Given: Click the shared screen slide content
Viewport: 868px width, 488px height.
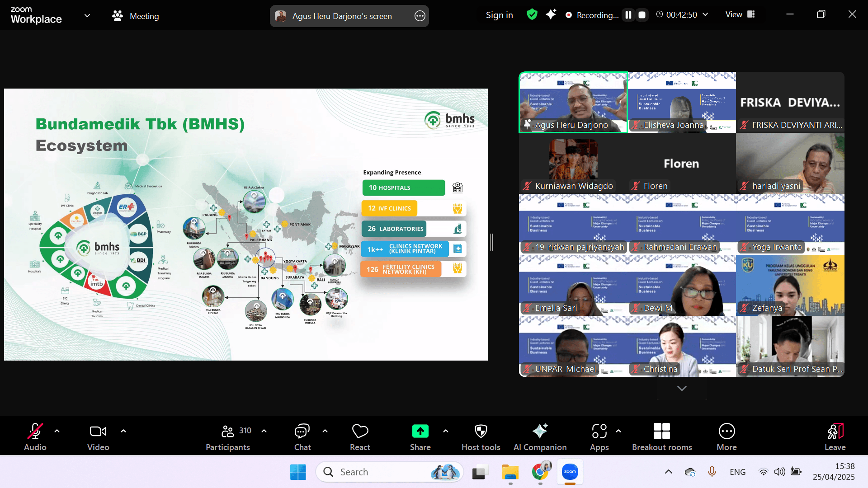Looking at the screenshot, I should [246, 225].
